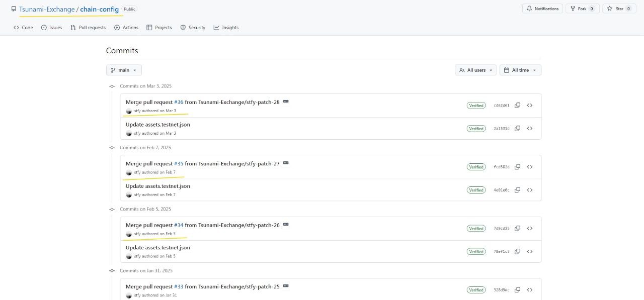Viewport: 644px width, 300px height.
Task: Fork the chain-config repository
Action: click(582, 9)
